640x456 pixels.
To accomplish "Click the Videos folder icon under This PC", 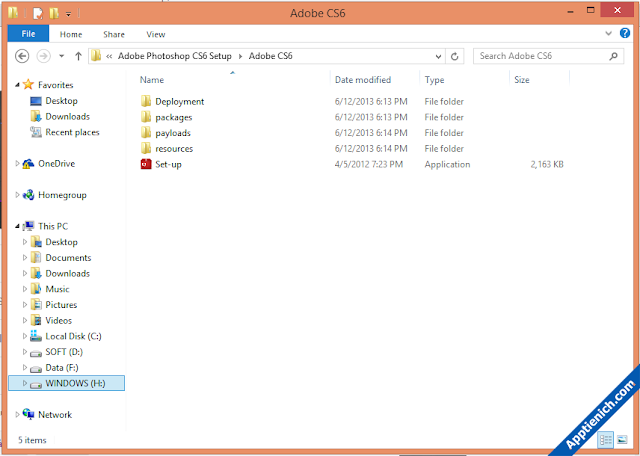I will (36, 320).
